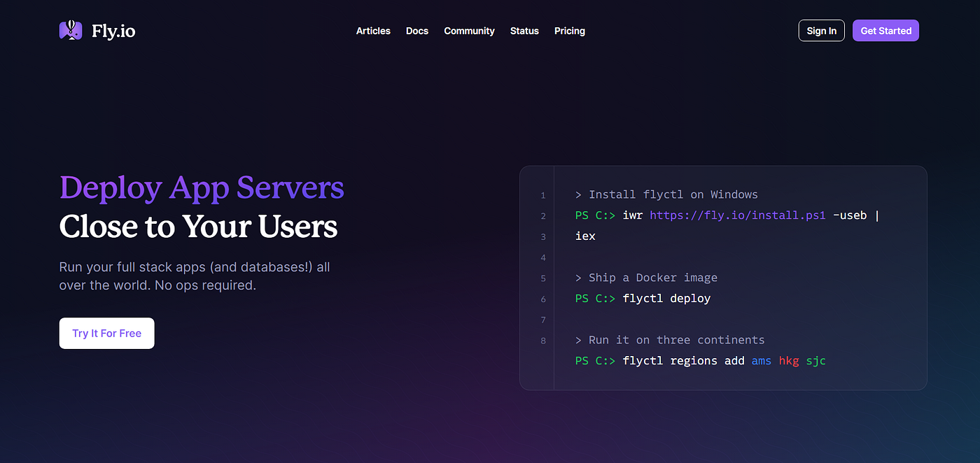Click the Deploy App Servers heading
This screenshot has height=463, width=980.
coord(202,187)
